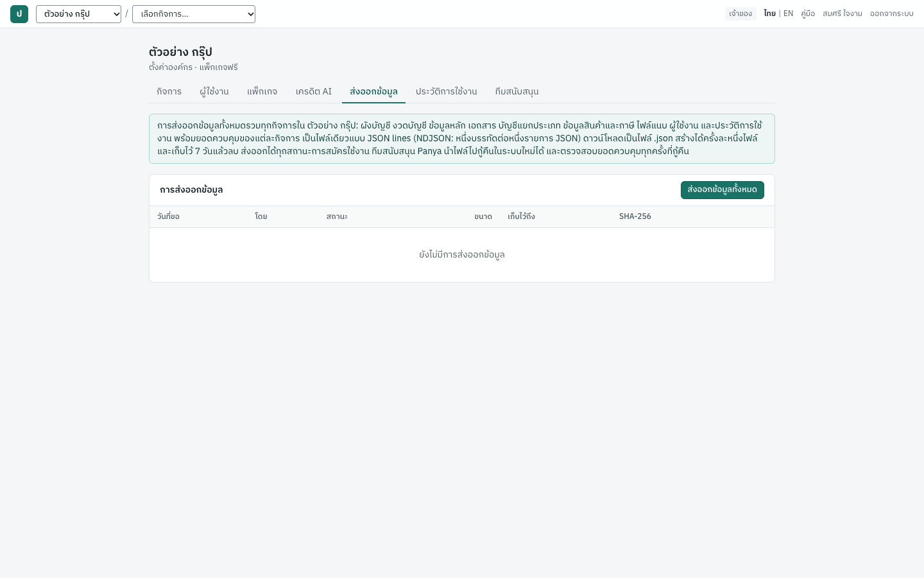Screen dimensions: 924x578
Task: Open the ประวัติการใช้งาน tab
Action: point(447,92)
